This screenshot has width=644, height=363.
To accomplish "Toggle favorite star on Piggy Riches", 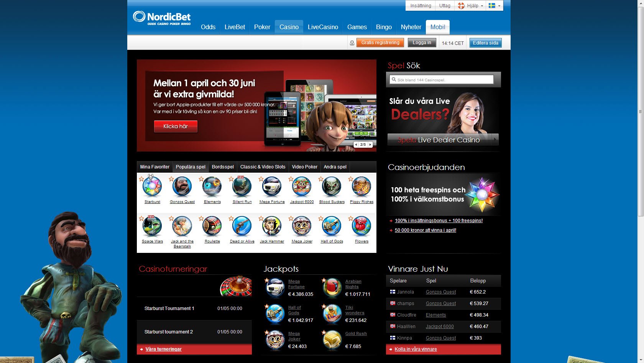I will coord(351,179).
